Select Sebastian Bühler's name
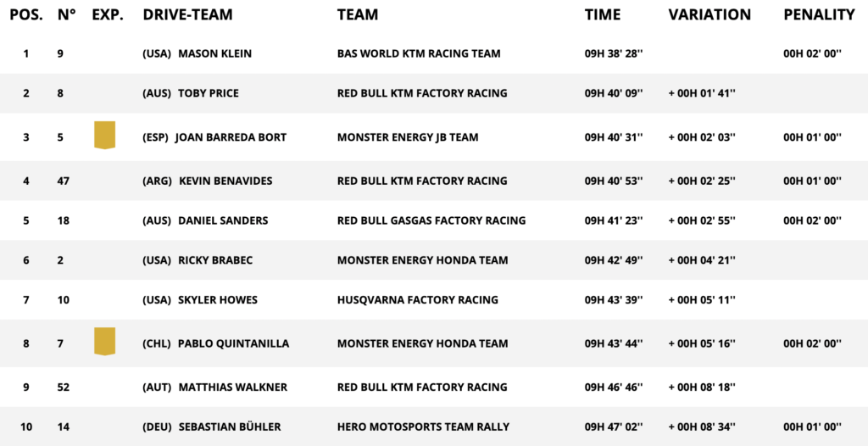This screenshot has height=446, width=868. [229, 427]
